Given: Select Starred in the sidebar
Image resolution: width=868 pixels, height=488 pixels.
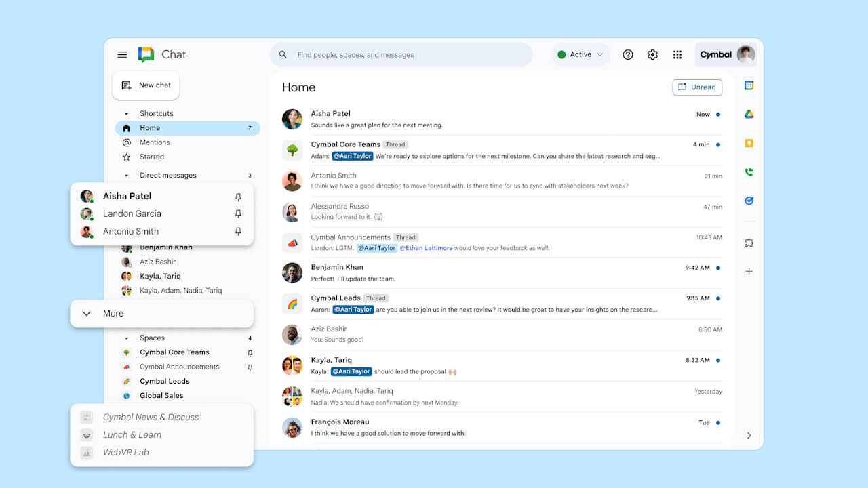Looking at the screenshot, I should 150,157.
